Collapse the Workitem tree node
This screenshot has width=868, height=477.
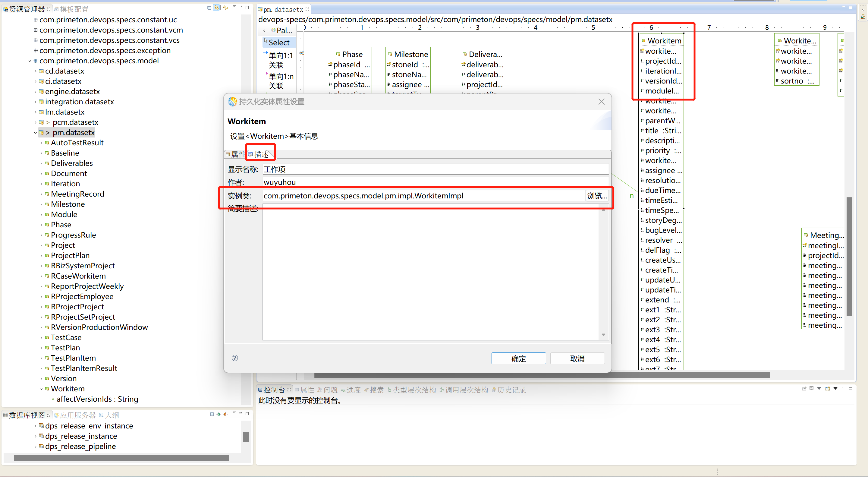[41, 389]
